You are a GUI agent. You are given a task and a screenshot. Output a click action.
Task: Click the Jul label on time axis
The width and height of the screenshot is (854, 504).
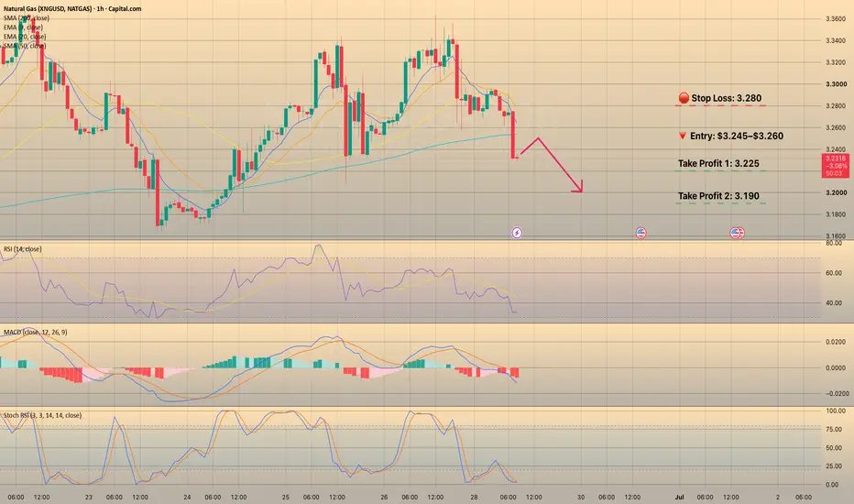679,497
